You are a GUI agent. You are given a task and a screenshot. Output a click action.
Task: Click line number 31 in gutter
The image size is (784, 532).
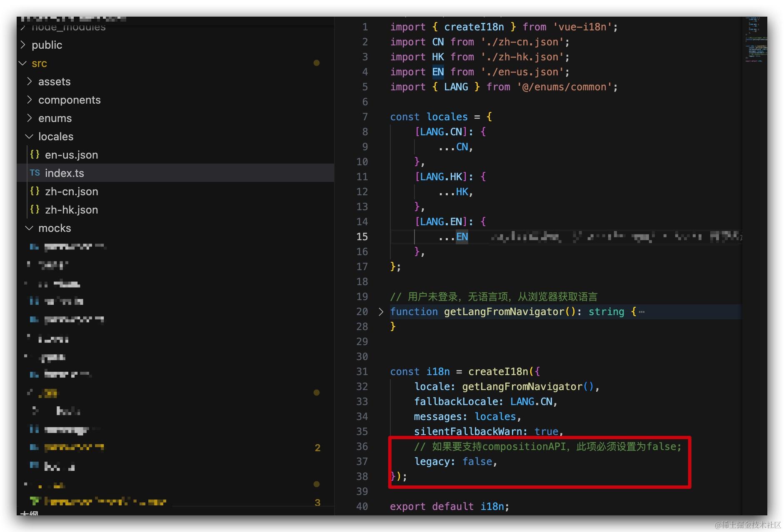coord(362,371)
